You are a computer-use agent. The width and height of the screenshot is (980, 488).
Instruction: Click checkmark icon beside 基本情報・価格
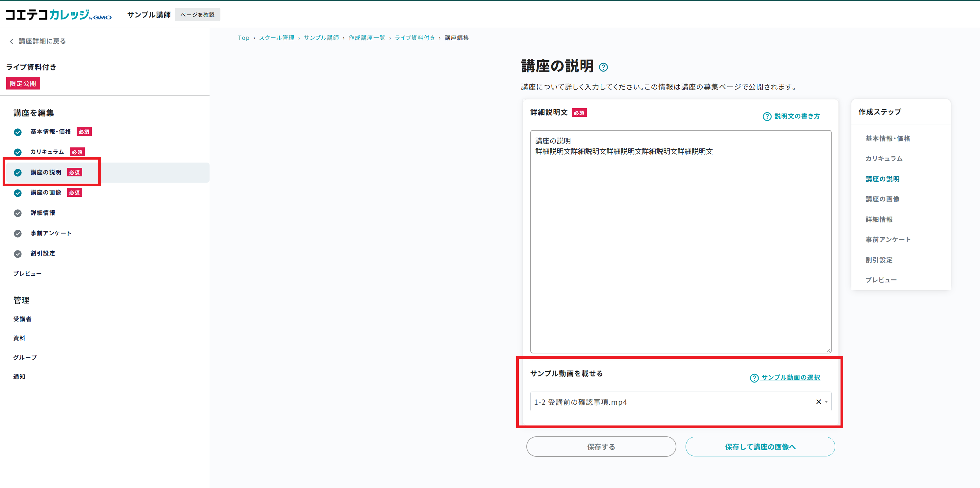(x=17, y=132)
